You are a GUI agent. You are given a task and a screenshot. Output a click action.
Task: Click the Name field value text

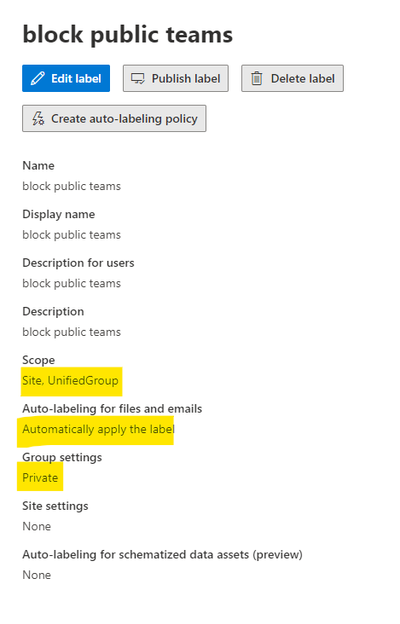72,186
